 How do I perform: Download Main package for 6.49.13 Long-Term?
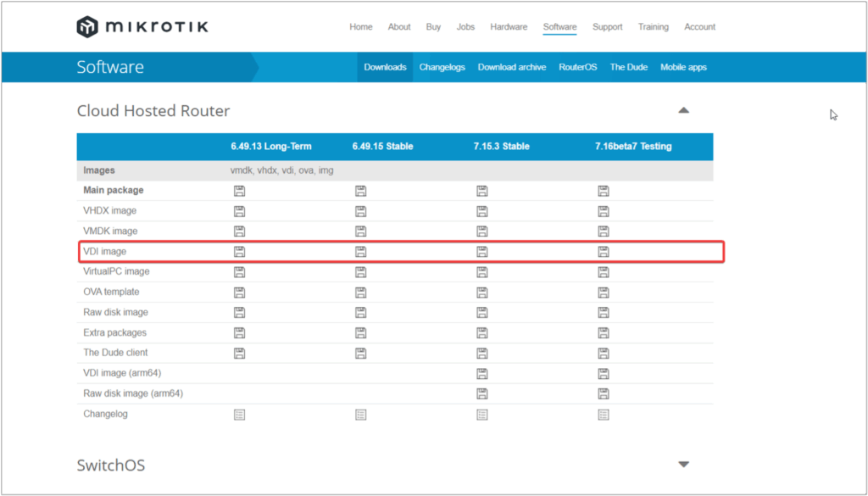pyautogui.click(x=239, y=191)
